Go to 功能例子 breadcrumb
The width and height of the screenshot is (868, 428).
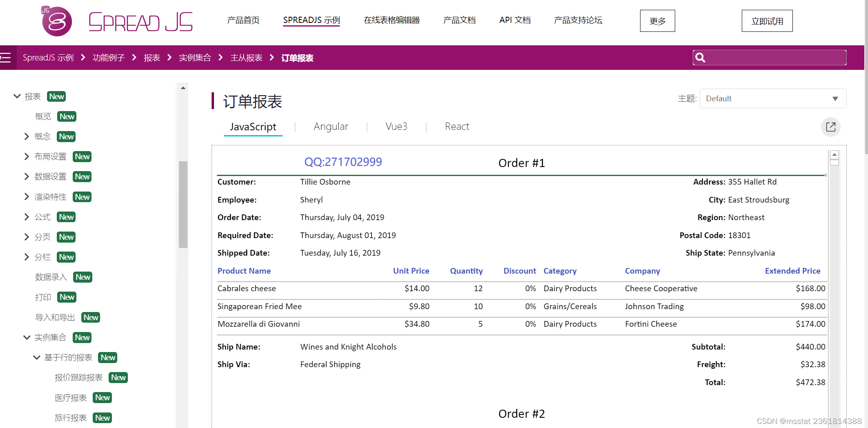pos(109,58)
